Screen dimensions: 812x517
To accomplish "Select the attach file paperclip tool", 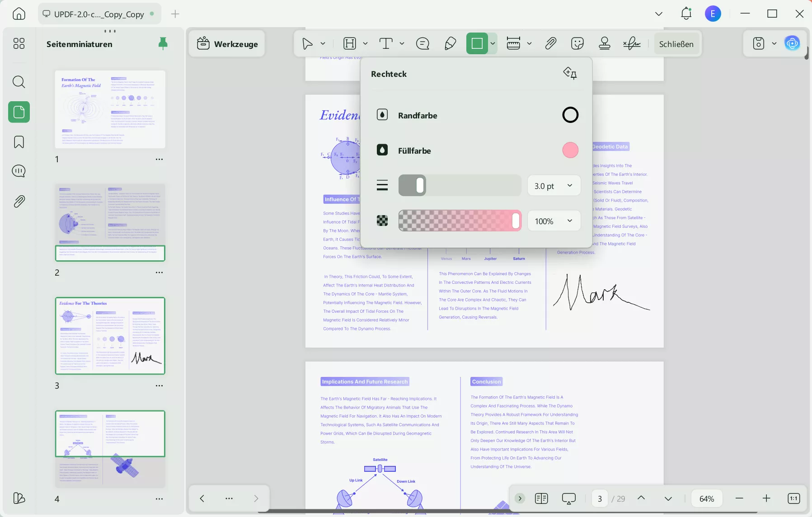I will pos(550,44).
